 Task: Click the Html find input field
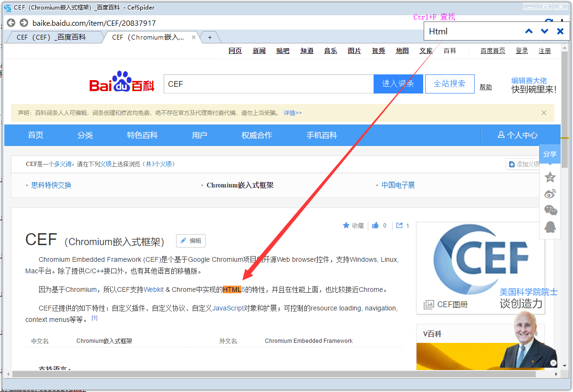pyautogui.click(x=472, y=31)
